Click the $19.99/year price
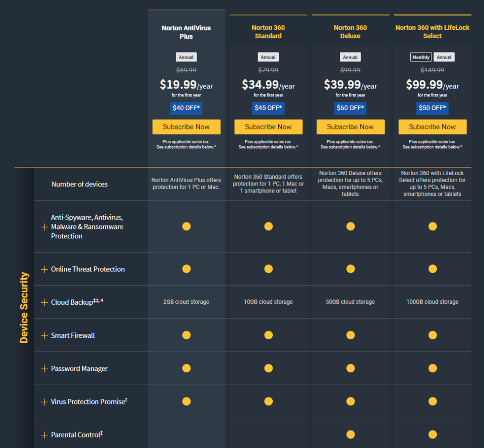Viewport: 484px width, 448px height. 186,84
